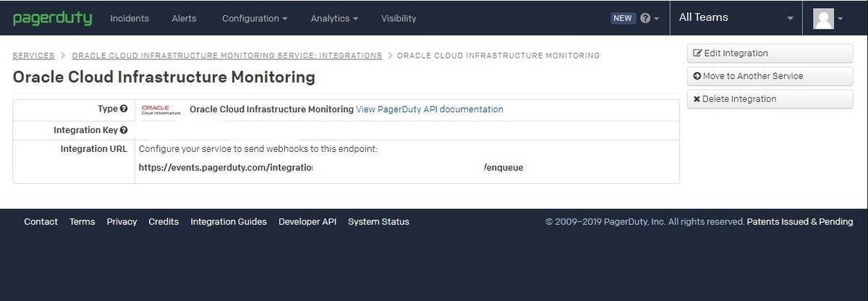Expand the Configuration dropdown menu
Screen dimensions: 868x301
pyautogui.click(x=254, y=18)
